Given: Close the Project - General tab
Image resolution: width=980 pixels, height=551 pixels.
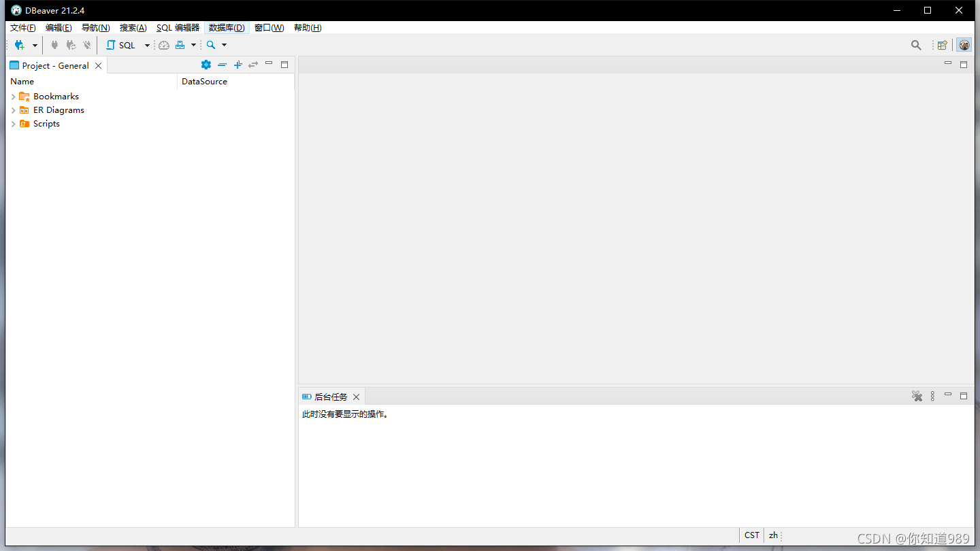Looking at the screenshot, I should pos(98,66).
